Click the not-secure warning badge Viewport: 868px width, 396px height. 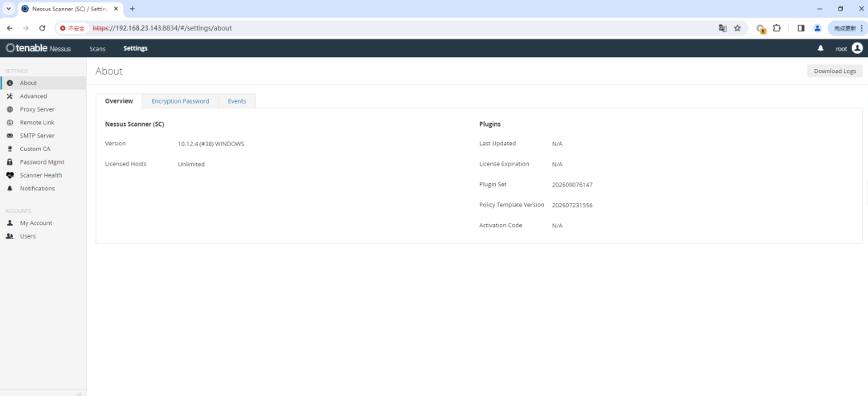[x=72, y=28]
